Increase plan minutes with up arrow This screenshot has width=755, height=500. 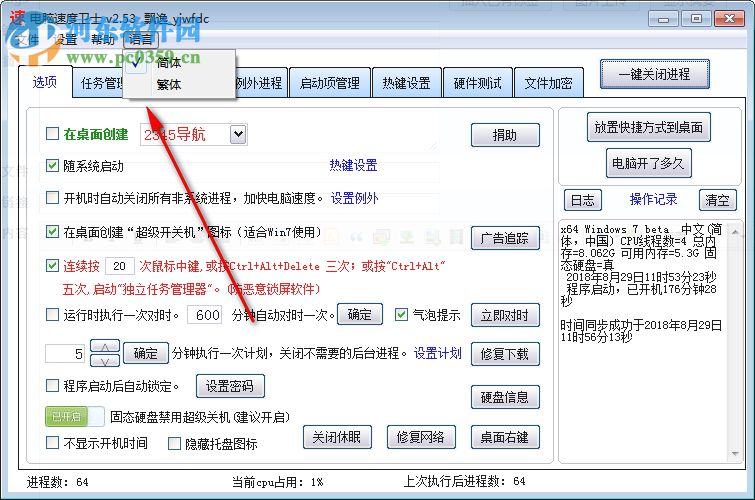point(105,346)
